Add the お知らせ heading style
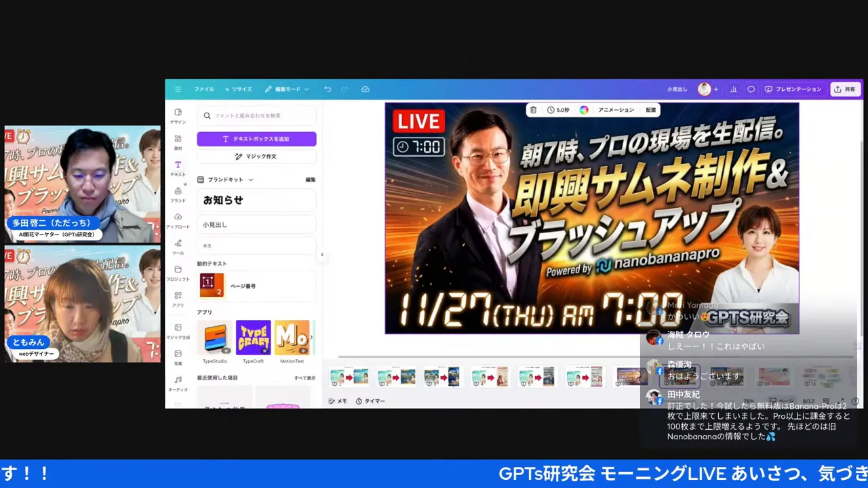The width and height of the screenshot is (868, 488). point(256,200)
